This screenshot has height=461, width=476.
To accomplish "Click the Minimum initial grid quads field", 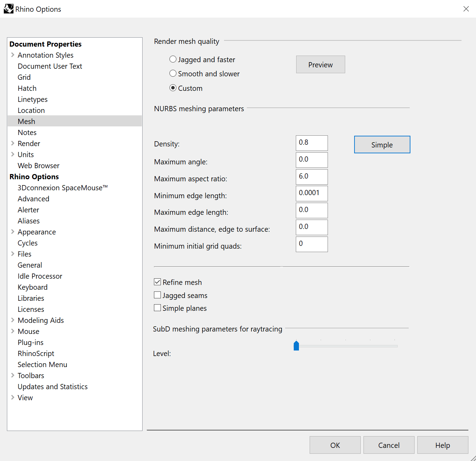I will (x=312, y=244).
